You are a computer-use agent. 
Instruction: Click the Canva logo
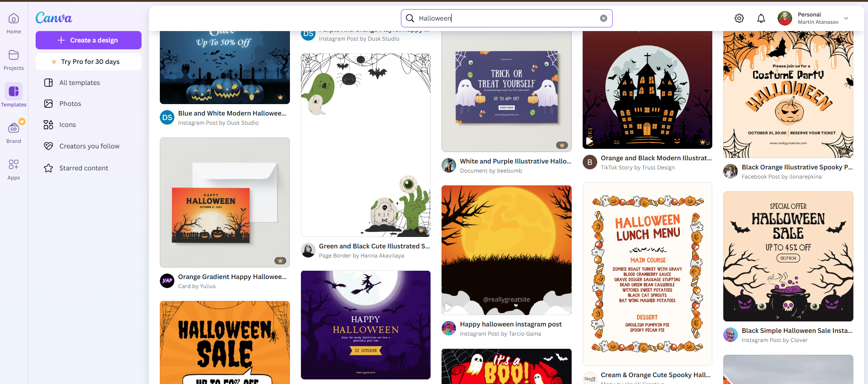coord(54,18)
